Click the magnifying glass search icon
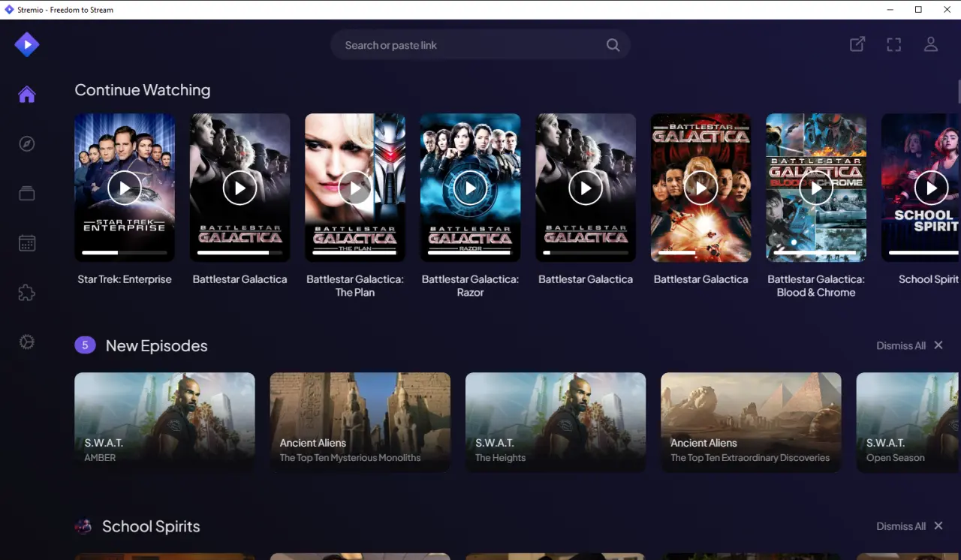 613,45
